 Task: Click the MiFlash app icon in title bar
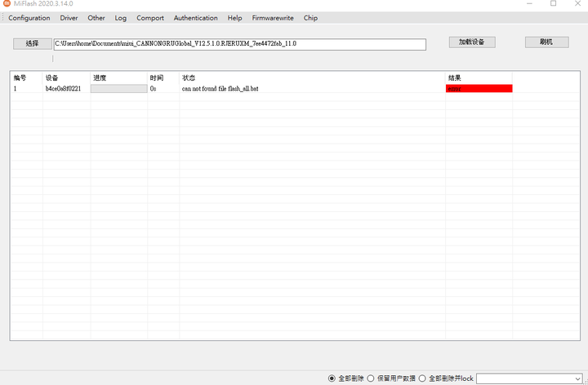[7, 3]
